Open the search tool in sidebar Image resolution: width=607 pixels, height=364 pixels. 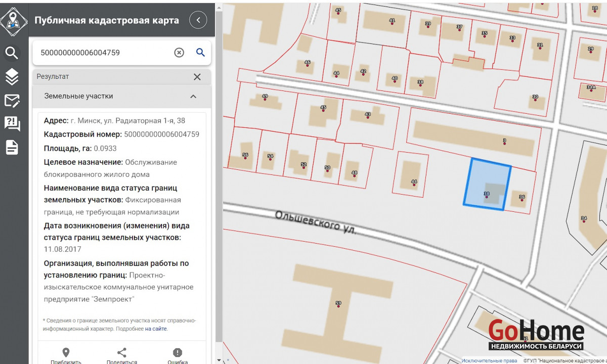12,53
